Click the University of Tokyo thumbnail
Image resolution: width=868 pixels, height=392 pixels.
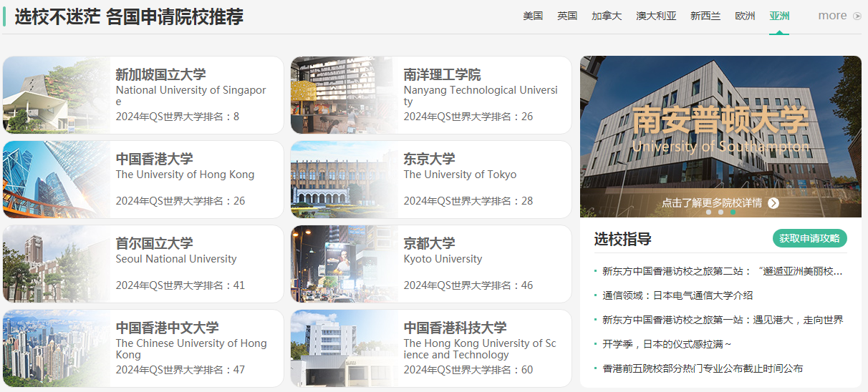point(344,180)
